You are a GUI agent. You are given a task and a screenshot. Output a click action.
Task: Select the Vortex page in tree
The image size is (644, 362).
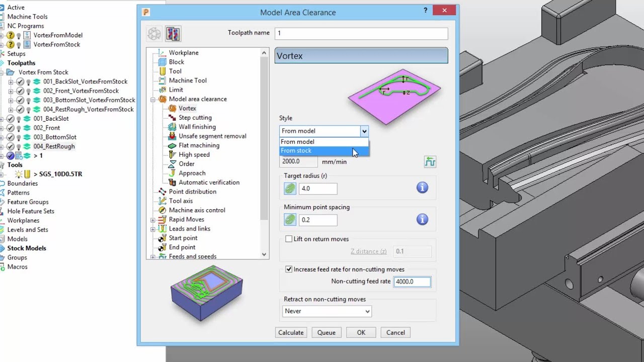point(187,108)
